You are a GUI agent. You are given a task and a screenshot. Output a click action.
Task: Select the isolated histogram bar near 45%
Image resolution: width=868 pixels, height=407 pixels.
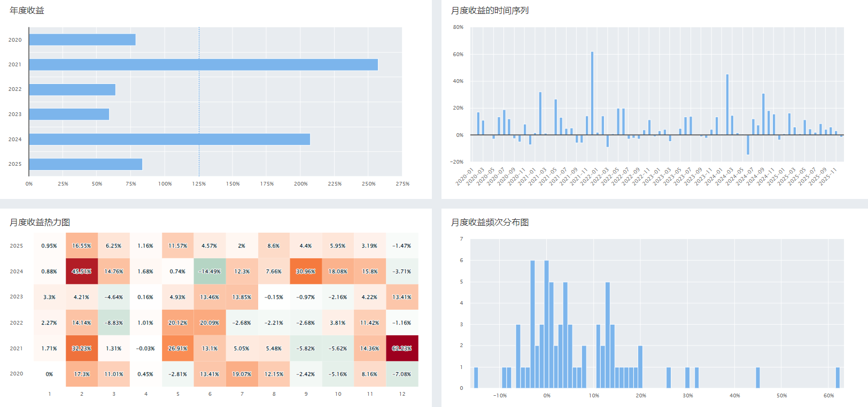tap(757, 378)
